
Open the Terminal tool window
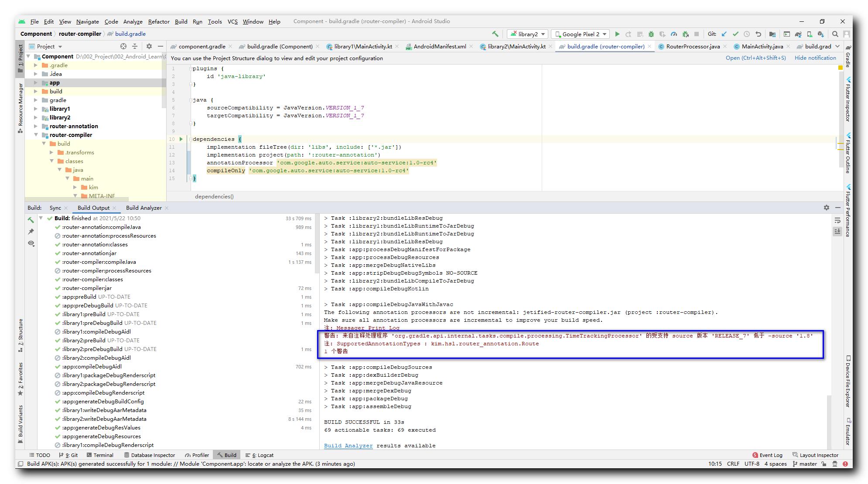(x=100, y=455)
